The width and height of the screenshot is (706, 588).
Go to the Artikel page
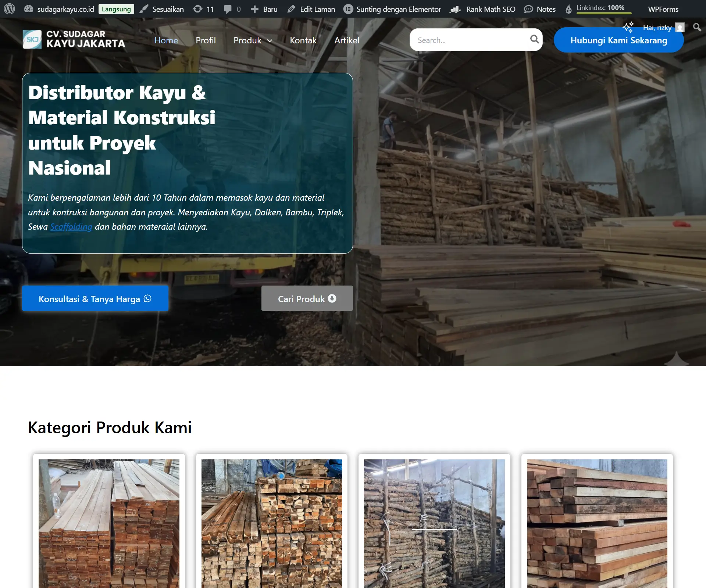tap(346, 40)
